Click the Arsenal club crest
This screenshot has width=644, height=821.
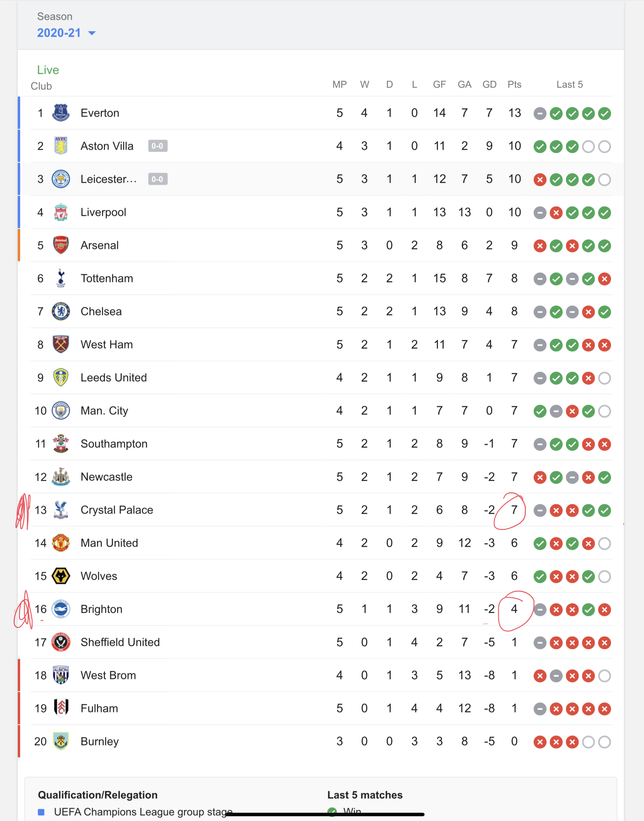tap(61, 245)
